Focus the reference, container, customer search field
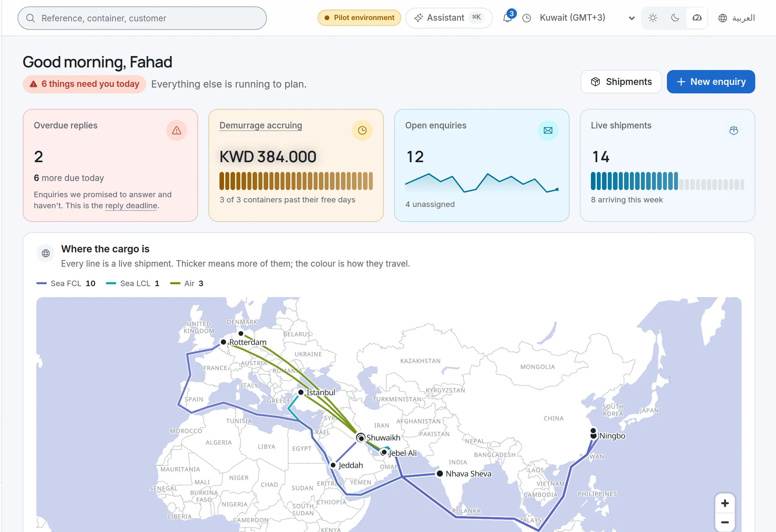776x532 pixels. (142, 18)
